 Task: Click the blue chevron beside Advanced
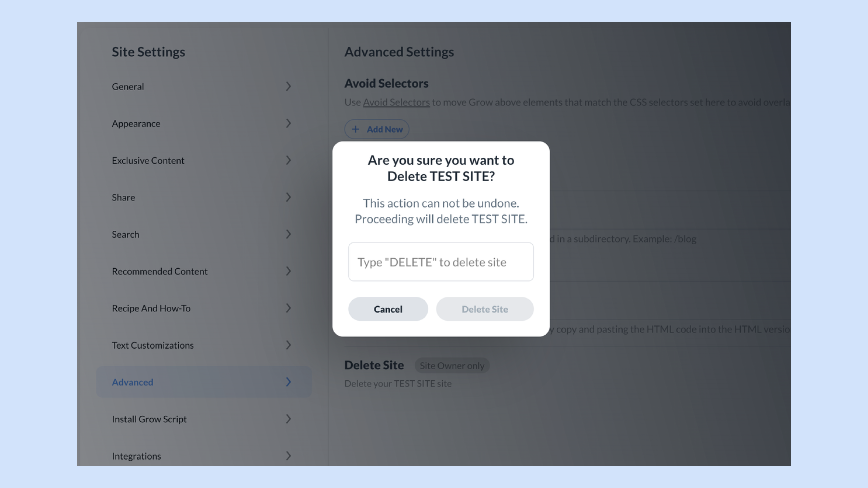pyautogui.click(x=288, y=382)
